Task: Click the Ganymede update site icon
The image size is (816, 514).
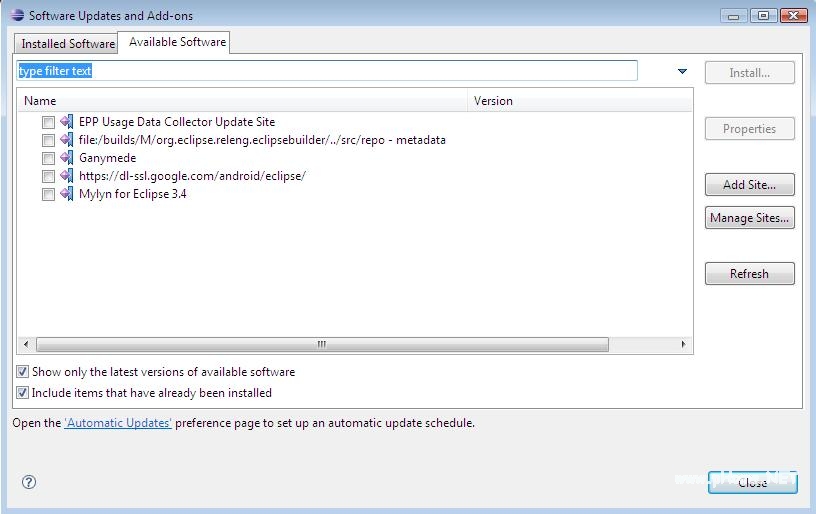Action: [67, 158]
